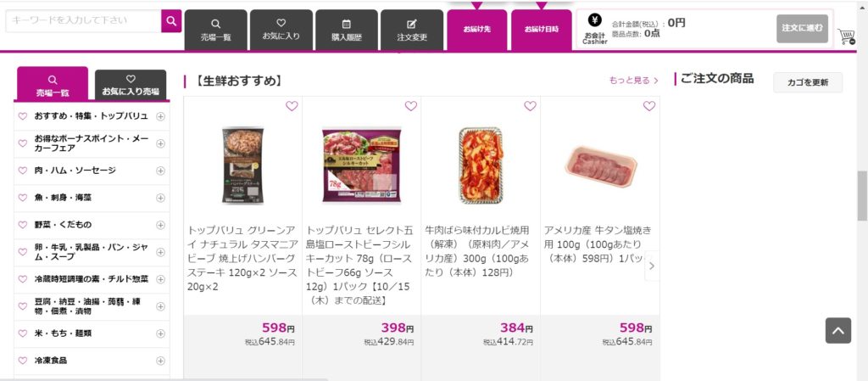
Task: Open the shopping cart icon
Action: click(846, 36)
